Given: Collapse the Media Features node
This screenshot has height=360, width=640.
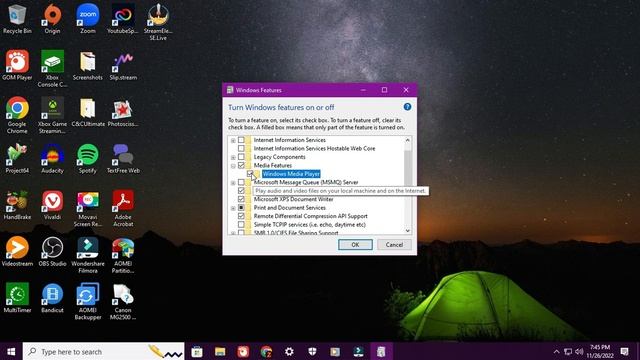Looking at the screenshot, I should coord(233,166).
